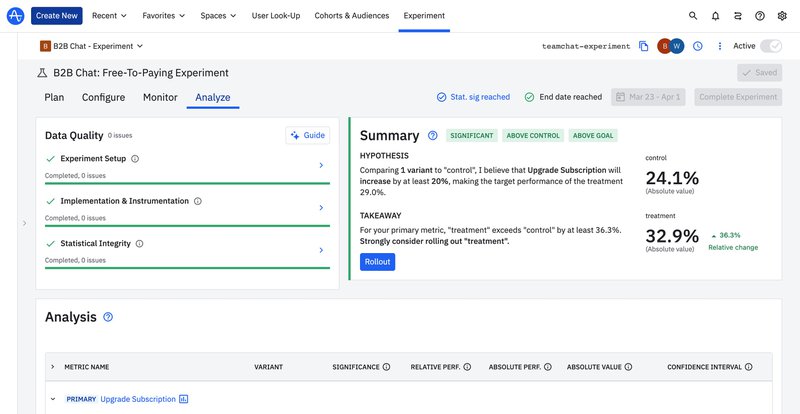Open B2B Chat - Experiment project dropdown
The width and height of the screenshot is (800, 414).
92,46
